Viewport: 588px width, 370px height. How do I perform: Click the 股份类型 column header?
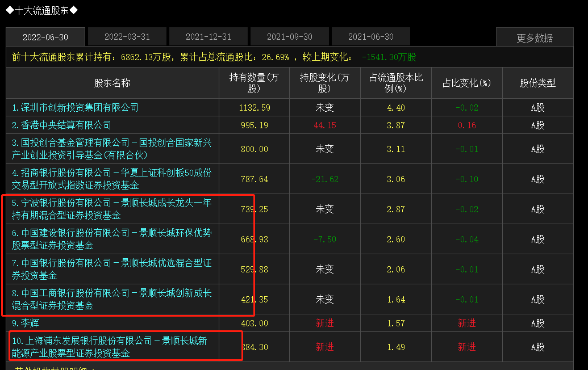537,83
